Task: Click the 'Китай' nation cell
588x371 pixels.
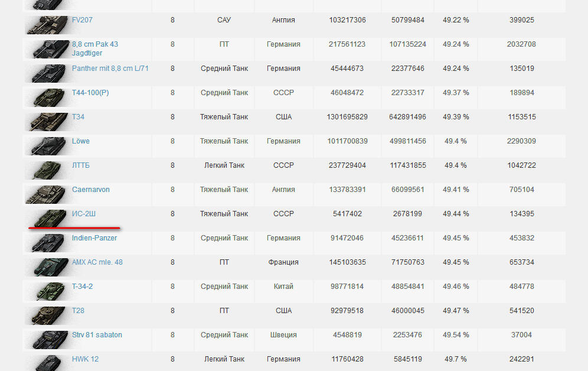Action: 283,286
